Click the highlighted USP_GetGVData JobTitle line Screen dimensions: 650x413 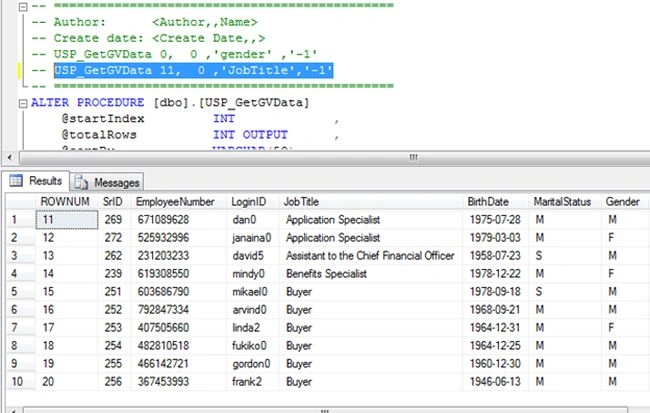click(x=193, y=70)
